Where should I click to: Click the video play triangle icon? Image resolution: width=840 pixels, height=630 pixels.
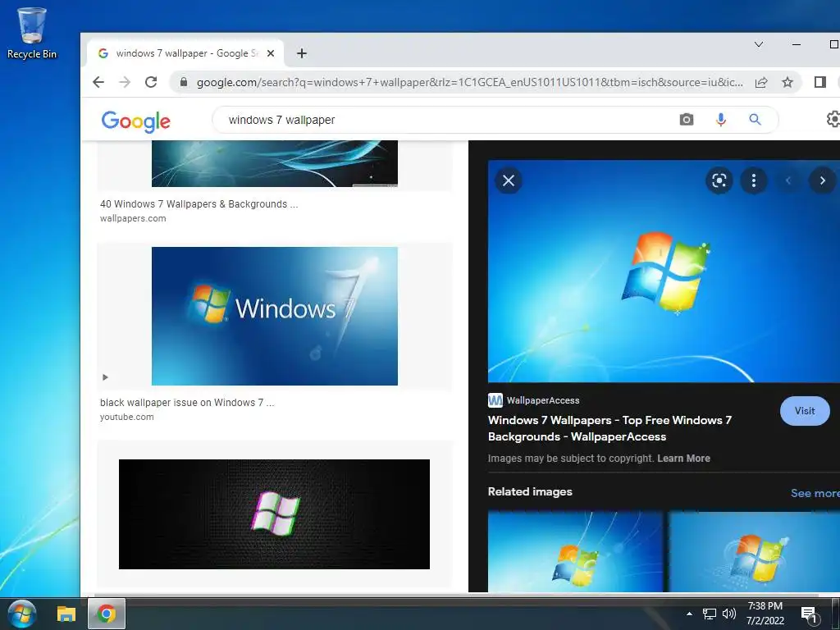point(106,377)
